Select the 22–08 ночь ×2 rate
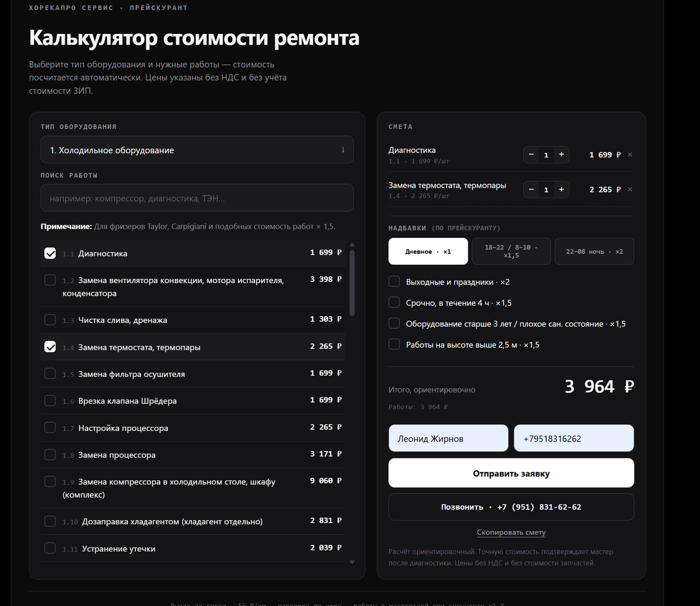Viewport: 700px width, 606px height. (594, 251)
